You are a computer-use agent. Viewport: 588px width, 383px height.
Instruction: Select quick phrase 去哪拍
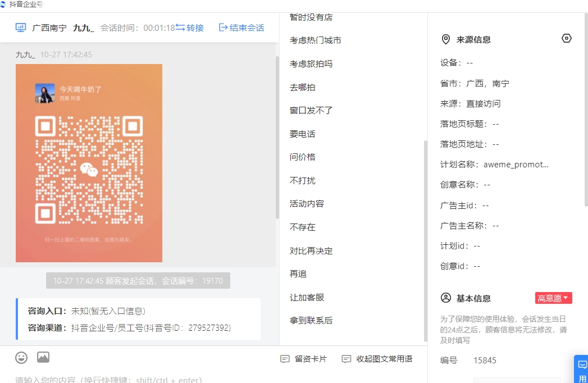click(x=302, y=88)
